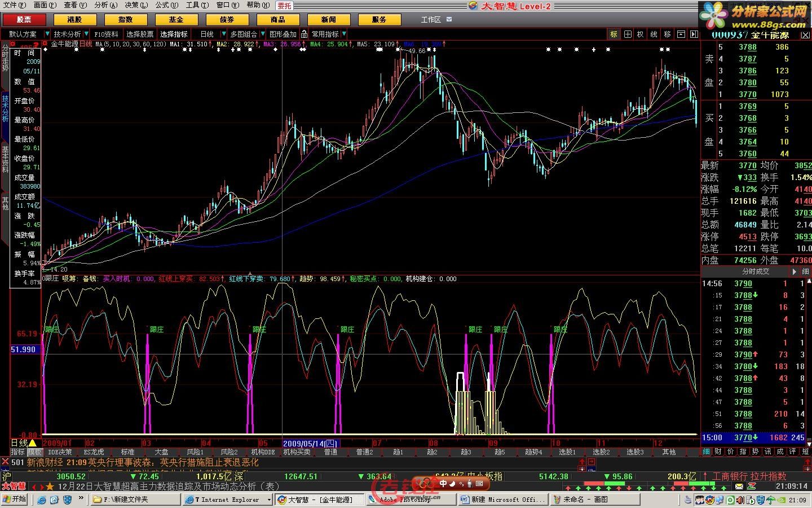Viewport: 812px width, 508px height.
Task: Click the 指数 category button
Action: tap(126, 19)
